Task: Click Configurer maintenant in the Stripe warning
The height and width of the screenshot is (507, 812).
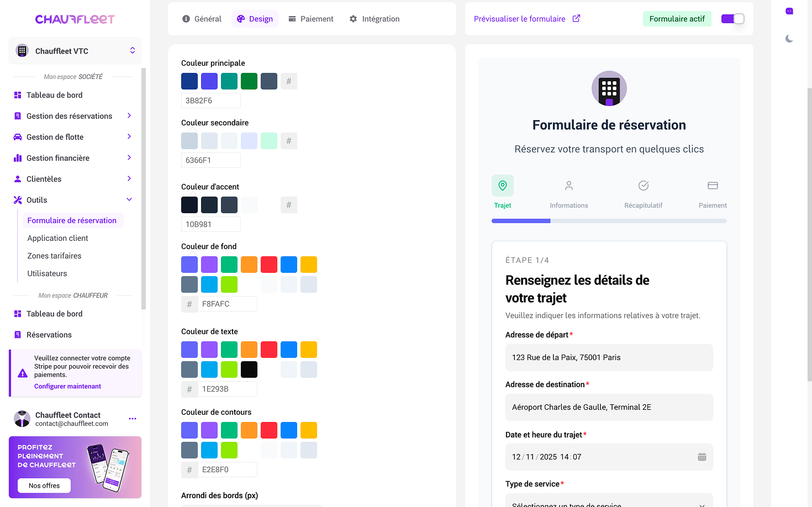Action: coord(67,386)
